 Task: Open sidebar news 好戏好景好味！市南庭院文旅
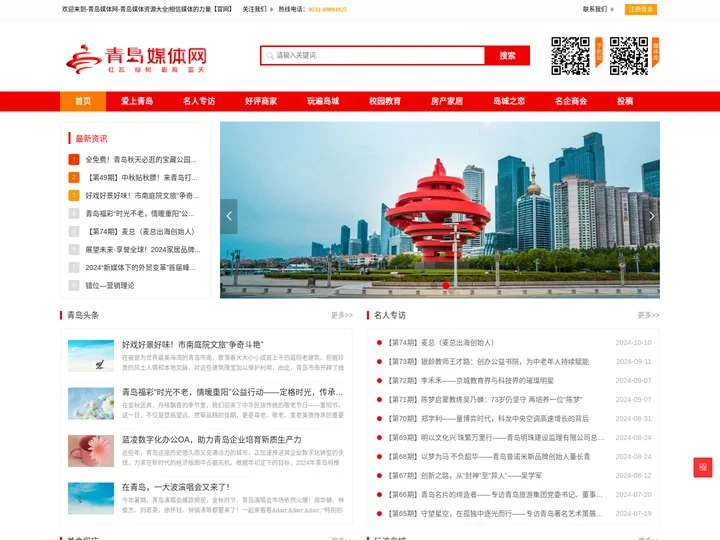(x=142, y=195)
